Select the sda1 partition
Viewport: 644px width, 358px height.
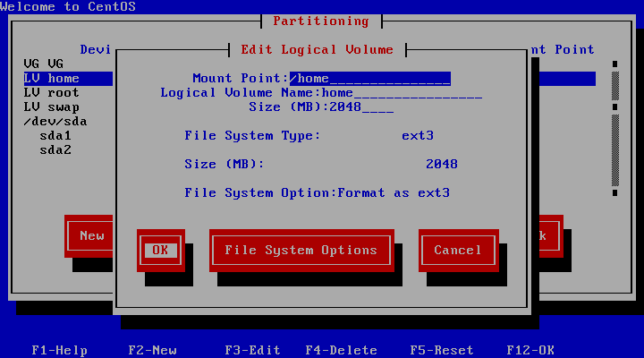click(55, 136)
